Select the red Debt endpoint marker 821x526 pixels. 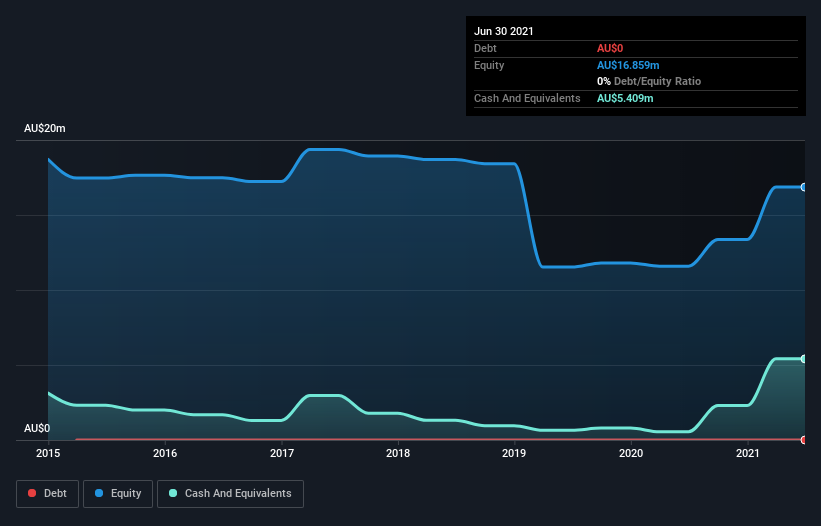click(804, 440)
